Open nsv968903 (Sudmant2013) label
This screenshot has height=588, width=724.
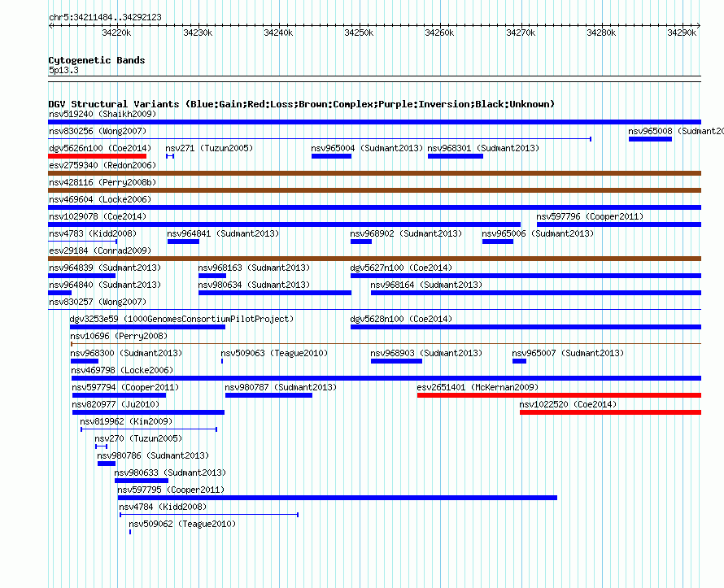[x=426, y=353]
